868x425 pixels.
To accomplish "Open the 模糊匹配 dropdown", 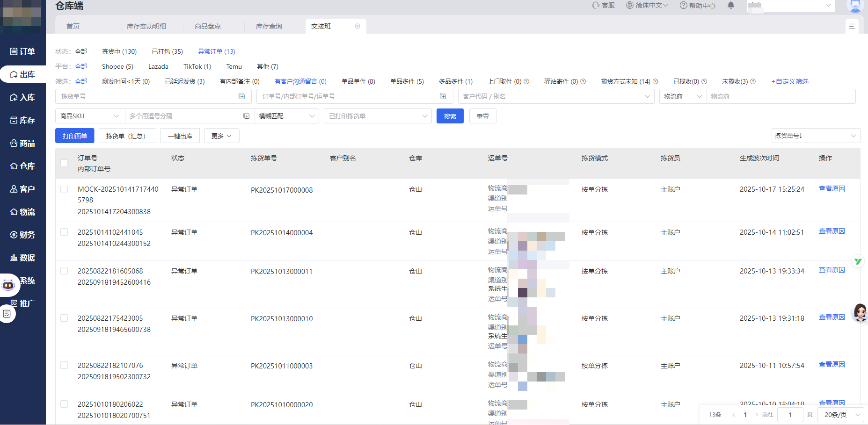I will [286, 115].
